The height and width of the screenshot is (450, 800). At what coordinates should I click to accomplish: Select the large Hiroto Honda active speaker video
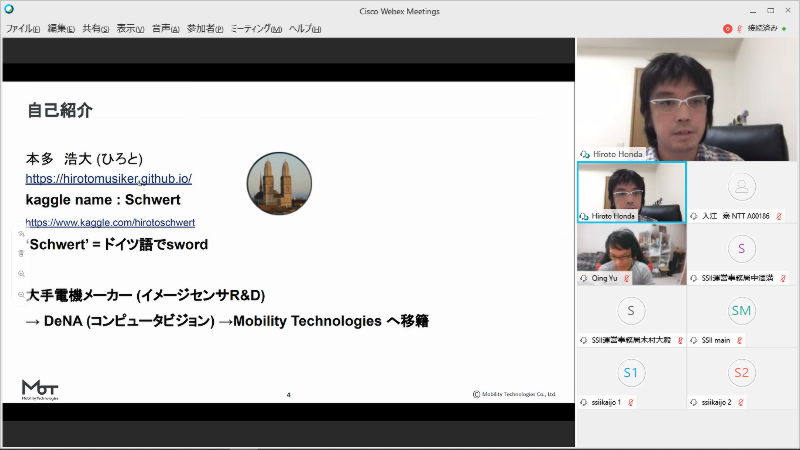(x=687, y=100)
